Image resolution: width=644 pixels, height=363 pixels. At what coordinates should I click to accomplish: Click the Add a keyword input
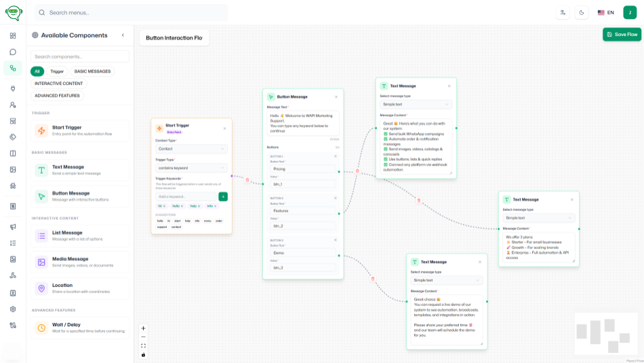186,197
